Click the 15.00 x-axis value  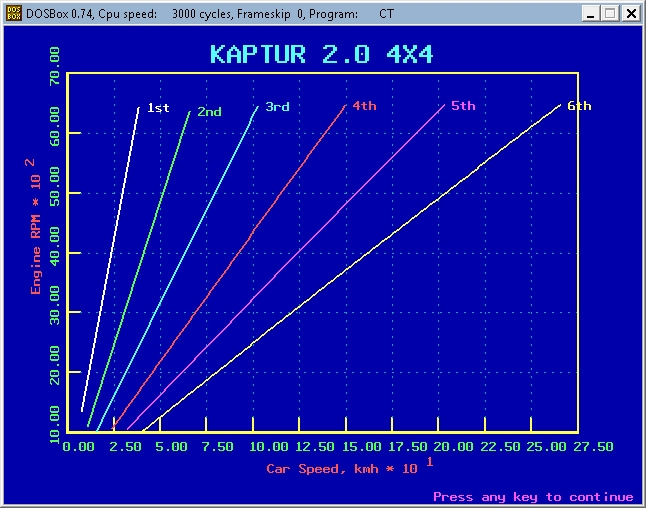[361, 447]
